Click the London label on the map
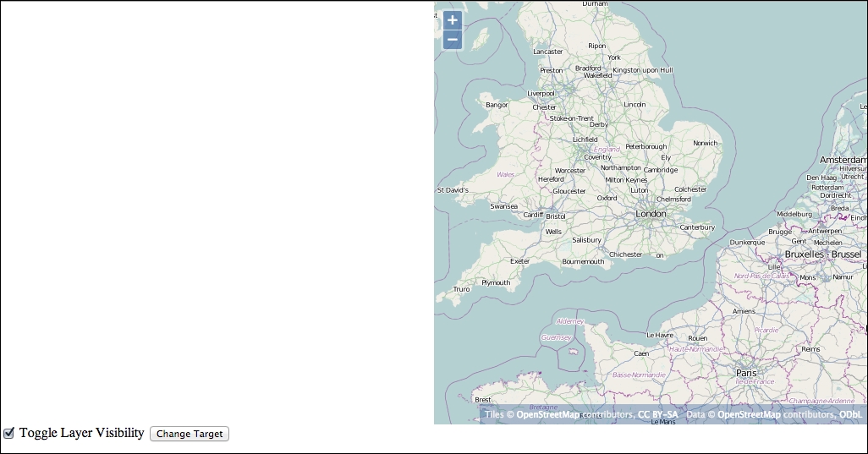The height and width of the screenshot is (454, 868). [x=651, y=214]
